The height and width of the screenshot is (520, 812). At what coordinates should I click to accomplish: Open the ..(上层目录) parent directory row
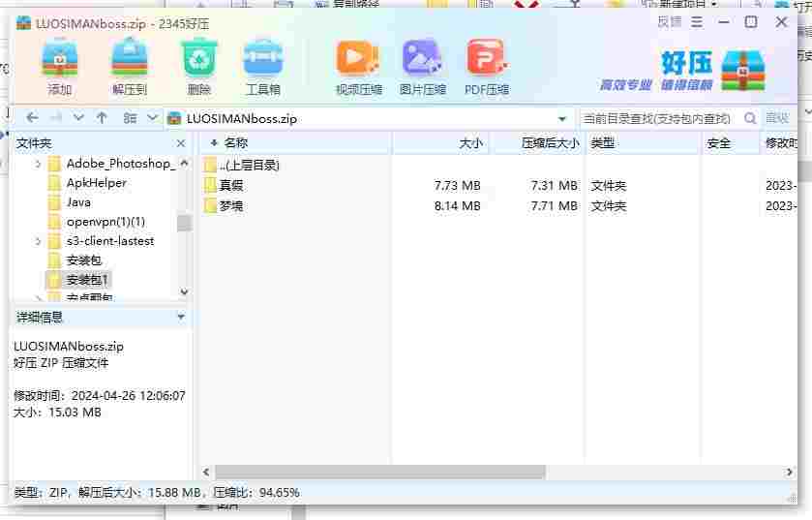(249, 166)
